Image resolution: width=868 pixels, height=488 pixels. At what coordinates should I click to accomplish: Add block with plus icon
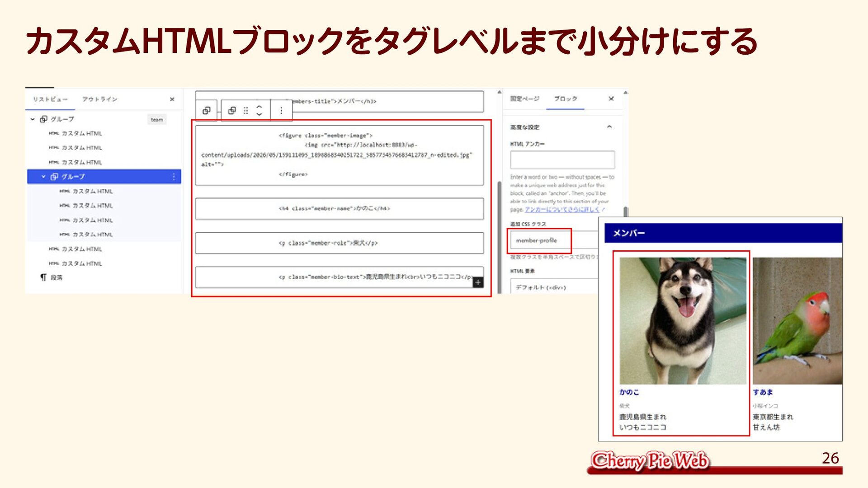[478, 282]
